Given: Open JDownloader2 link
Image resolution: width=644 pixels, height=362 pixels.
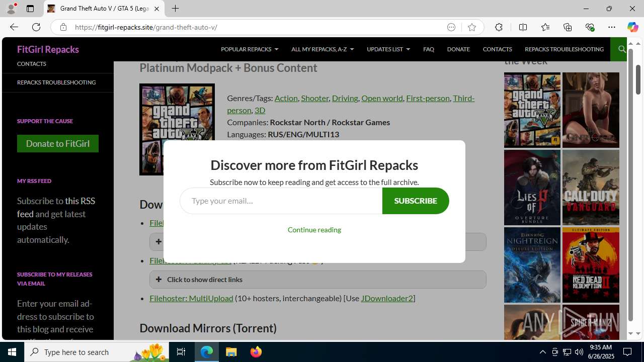Looking at the screenshot, I should coord(387,298).
